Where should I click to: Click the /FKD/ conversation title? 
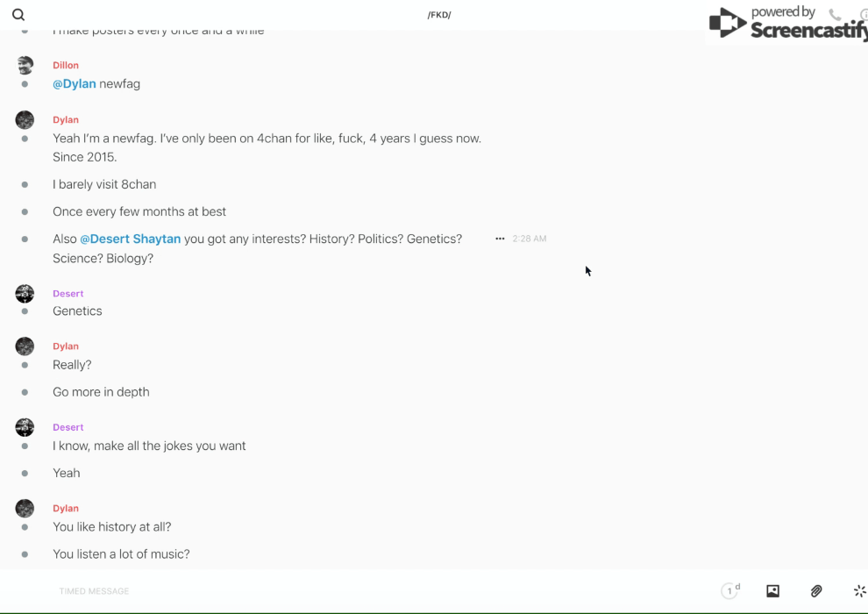tap(439, 15)
